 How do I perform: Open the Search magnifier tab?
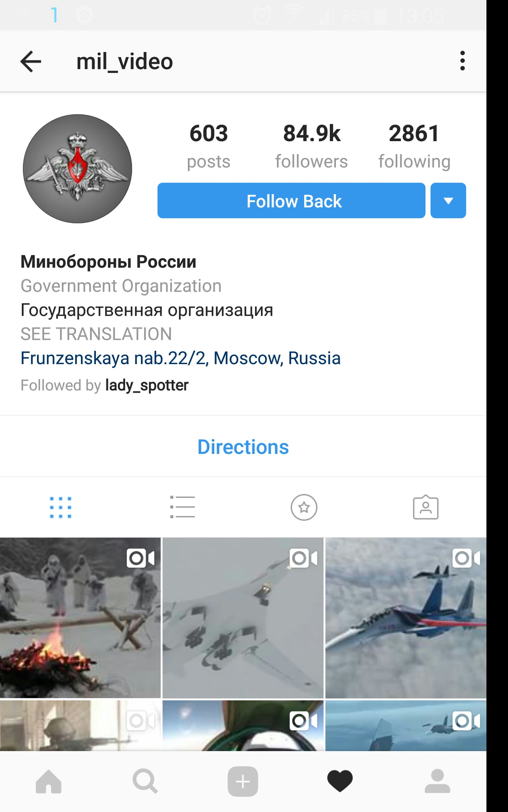point(145,782)
